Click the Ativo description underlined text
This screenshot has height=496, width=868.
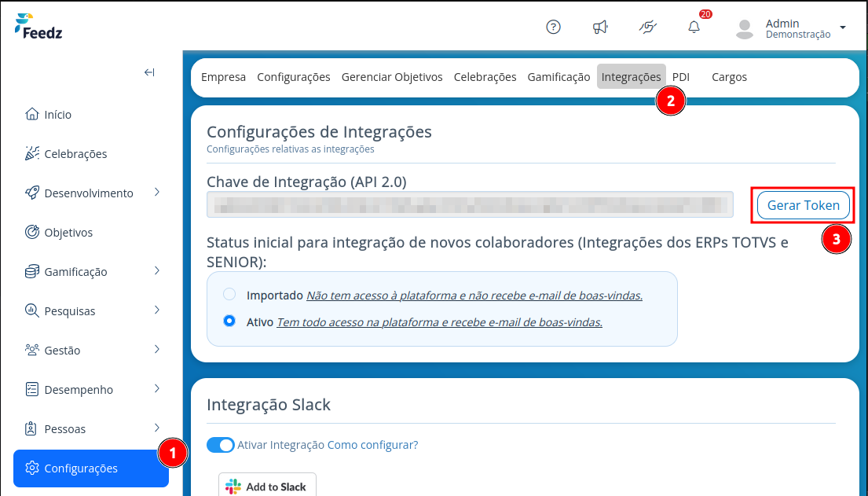click(x=440, y=322)
